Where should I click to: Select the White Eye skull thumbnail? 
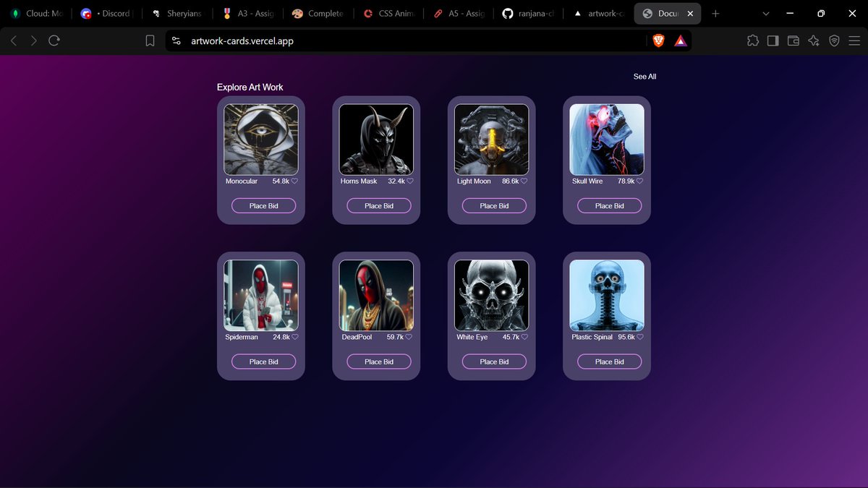(x=491, y=295)
